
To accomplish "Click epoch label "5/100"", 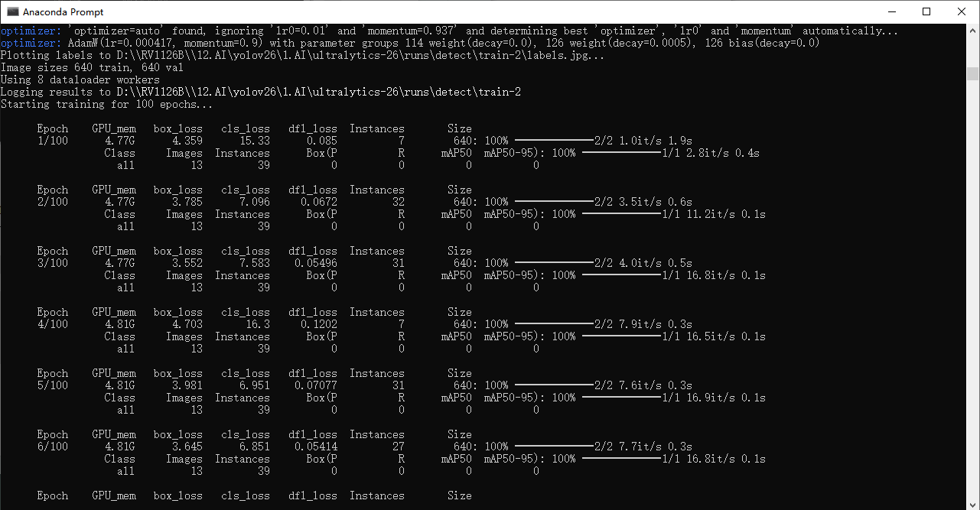I will point(53,386).
